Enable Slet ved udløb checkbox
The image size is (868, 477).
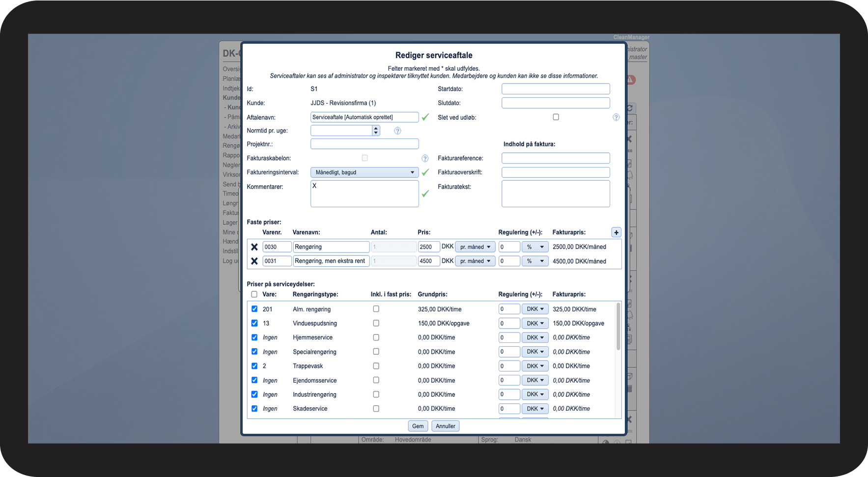pos(556,117)
